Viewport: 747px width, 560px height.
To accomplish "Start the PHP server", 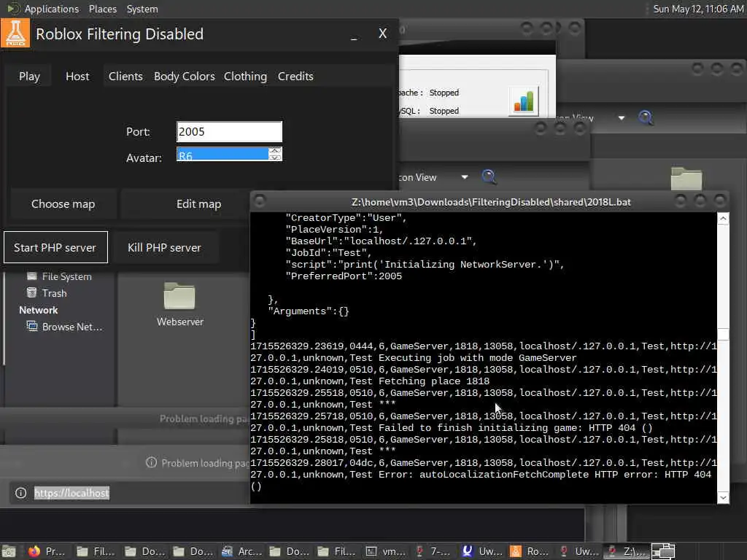I will tap(55, 247).
